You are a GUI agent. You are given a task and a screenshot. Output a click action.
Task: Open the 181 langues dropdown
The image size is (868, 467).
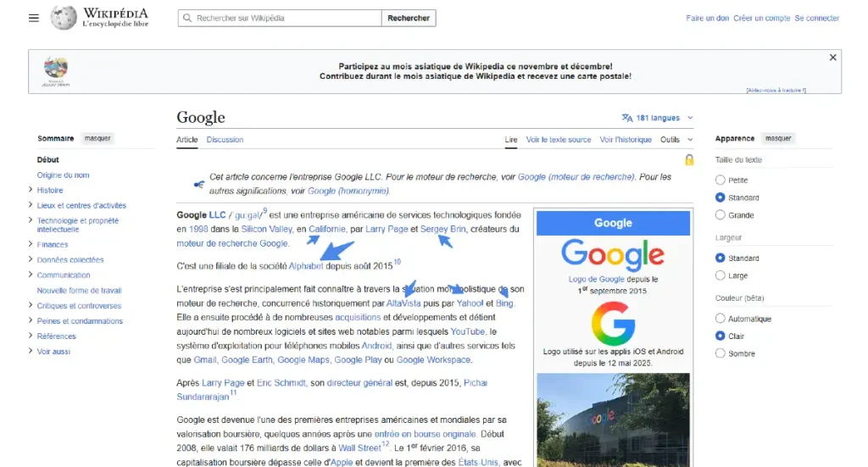coord(658,118)
